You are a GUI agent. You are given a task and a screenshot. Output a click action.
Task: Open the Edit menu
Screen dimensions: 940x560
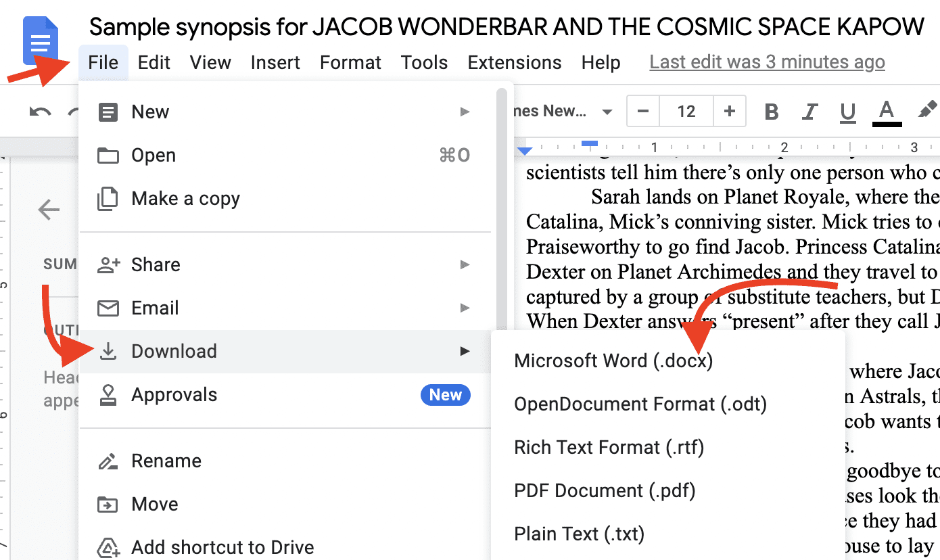coord(154,63)
